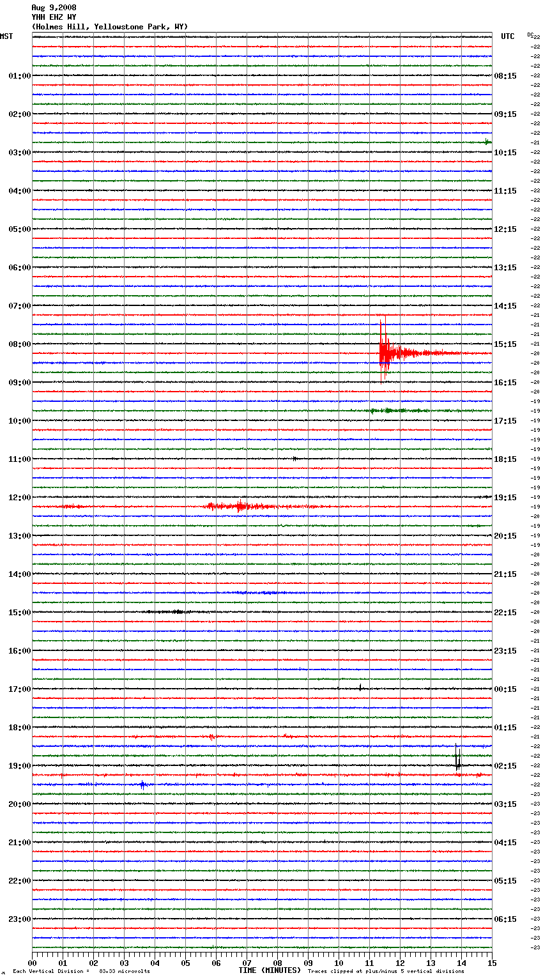This screenshot has height=980, width=543.
Task: Click the 05:00 MST time label
Action: coord(19,229)
